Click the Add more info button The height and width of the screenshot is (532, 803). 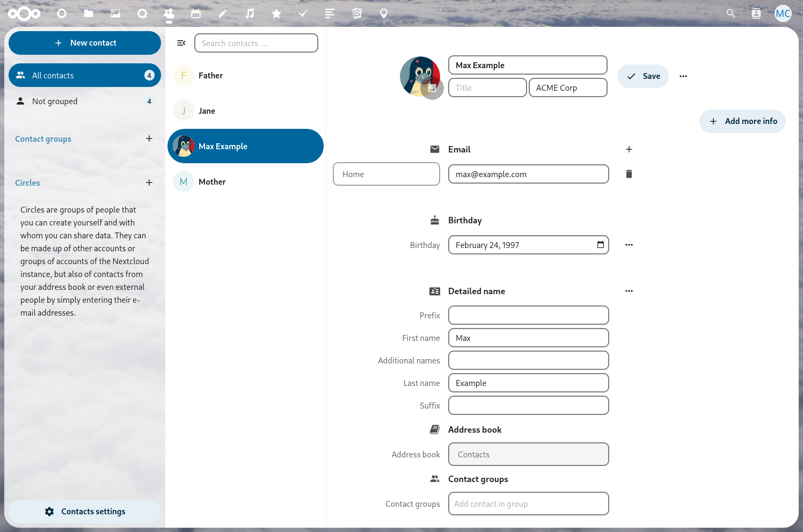742,121
